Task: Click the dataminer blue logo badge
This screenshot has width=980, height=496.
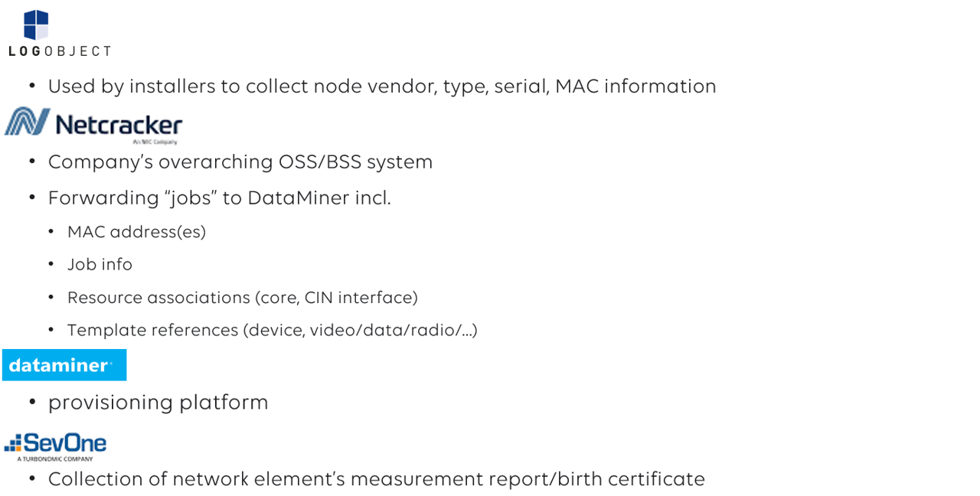Action: point(64,365)
